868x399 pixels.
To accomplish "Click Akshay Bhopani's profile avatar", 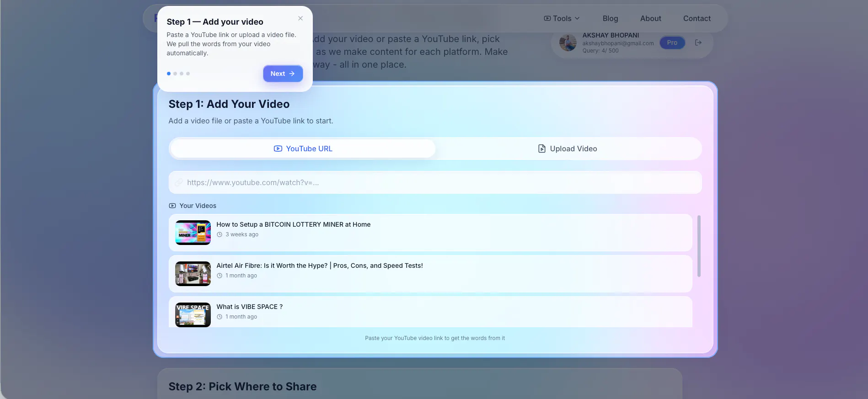I will coord(568,43).
